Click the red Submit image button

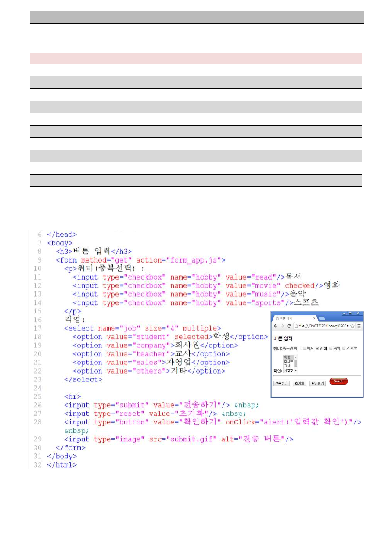pyautogui.click(x=338, y=381)
